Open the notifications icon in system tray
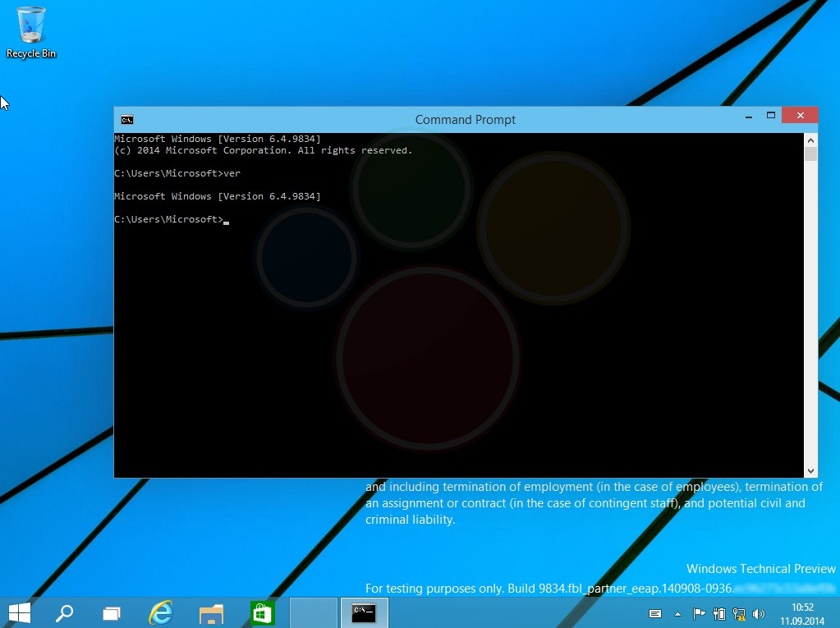The height and width of the screenshot is (628, 840). [x=656, y=613]
